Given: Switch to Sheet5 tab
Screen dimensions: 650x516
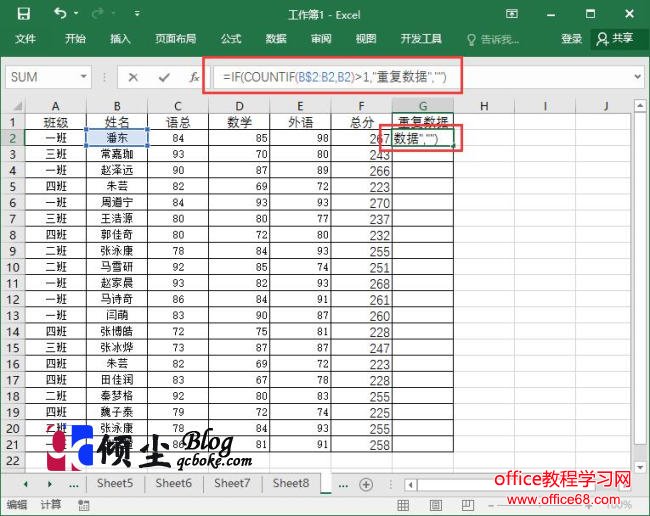Looking at the screenshot, I should [x=115, y=483].
